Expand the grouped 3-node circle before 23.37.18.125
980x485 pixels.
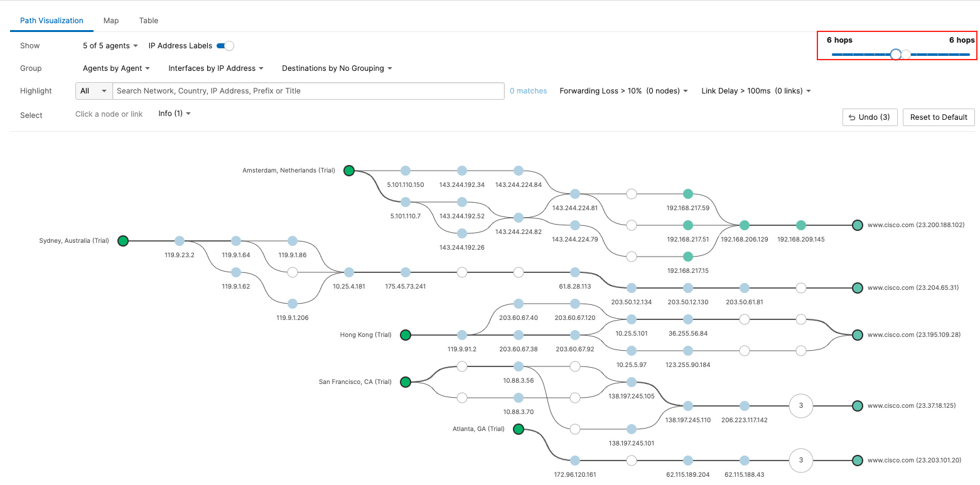(x=801, y=406)
